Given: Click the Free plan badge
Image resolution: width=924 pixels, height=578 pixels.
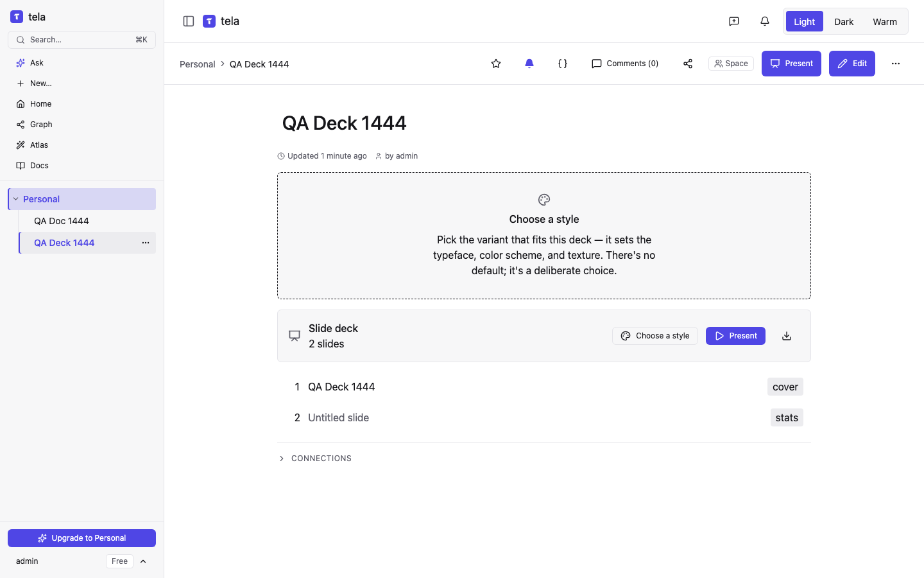Looking at the screenshot, I should (x=119, y=561).
